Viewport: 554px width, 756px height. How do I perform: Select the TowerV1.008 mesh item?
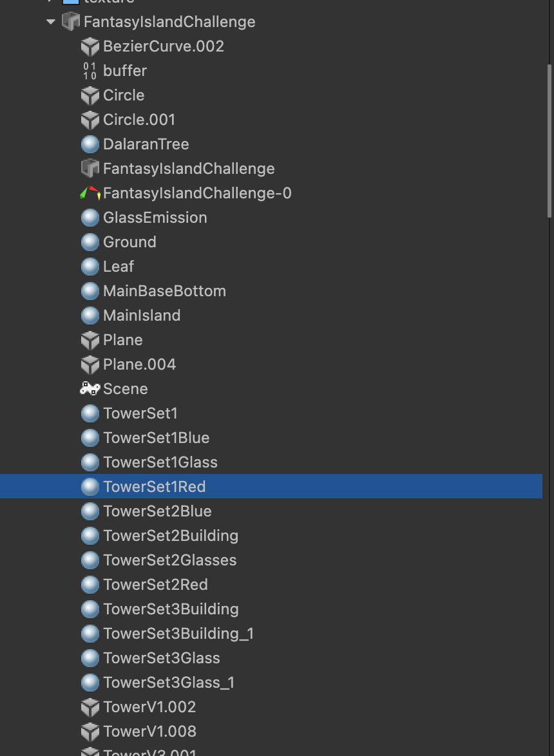[149, 732]
